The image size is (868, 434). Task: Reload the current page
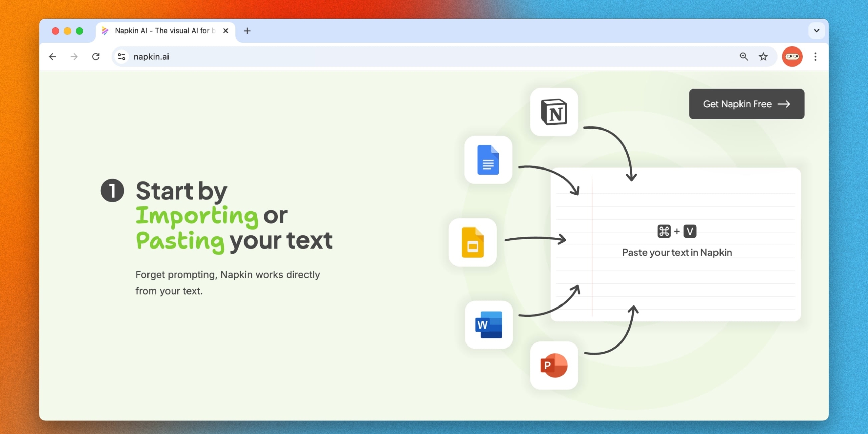point(96,57)
